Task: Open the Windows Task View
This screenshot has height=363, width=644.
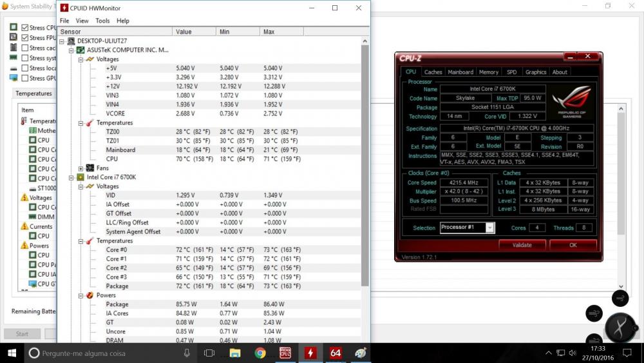Action: [209, 353]
